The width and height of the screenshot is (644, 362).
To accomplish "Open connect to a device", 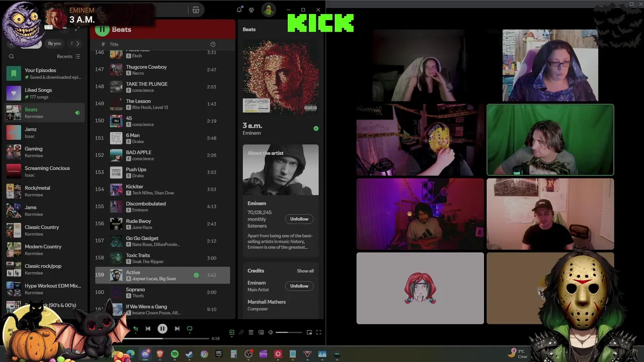I will pyautogui.click(x=261, y=332).
